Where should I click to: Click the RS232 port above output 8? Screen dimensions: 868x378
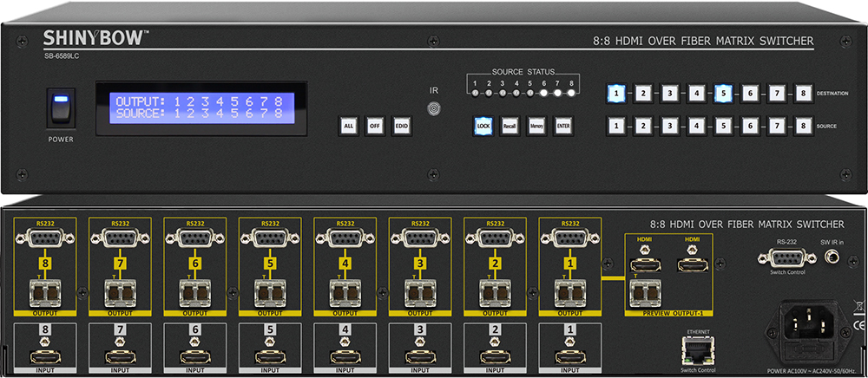pyautogui.click(x=45, y=238)
